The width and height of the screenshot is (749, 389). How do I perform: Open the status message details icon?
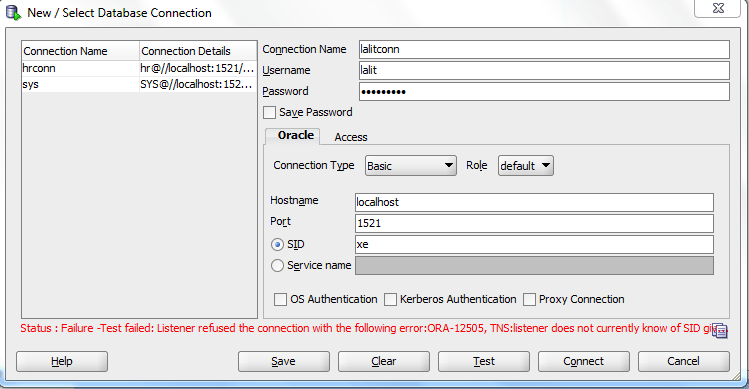coord(719,330)
